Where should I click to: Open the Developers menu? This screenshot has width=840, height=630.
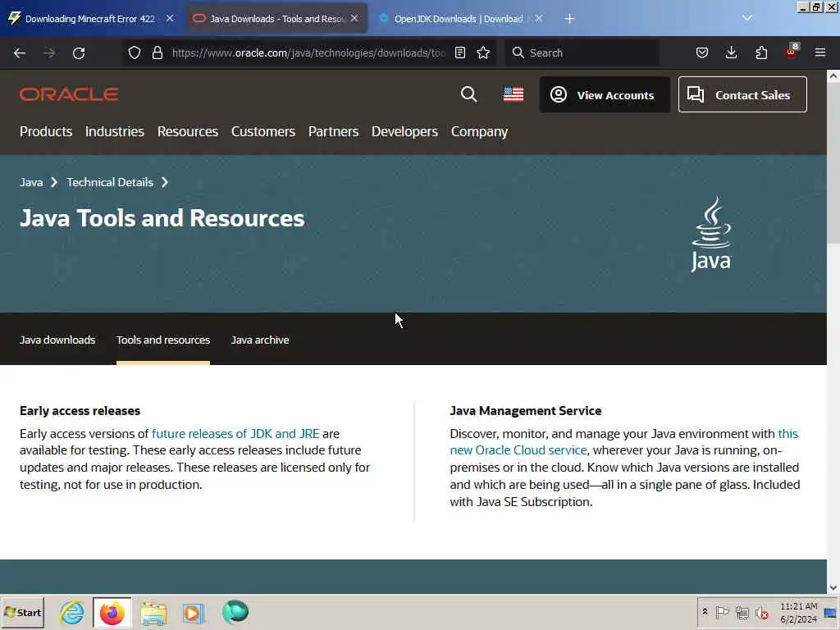[x=404, y=131]
